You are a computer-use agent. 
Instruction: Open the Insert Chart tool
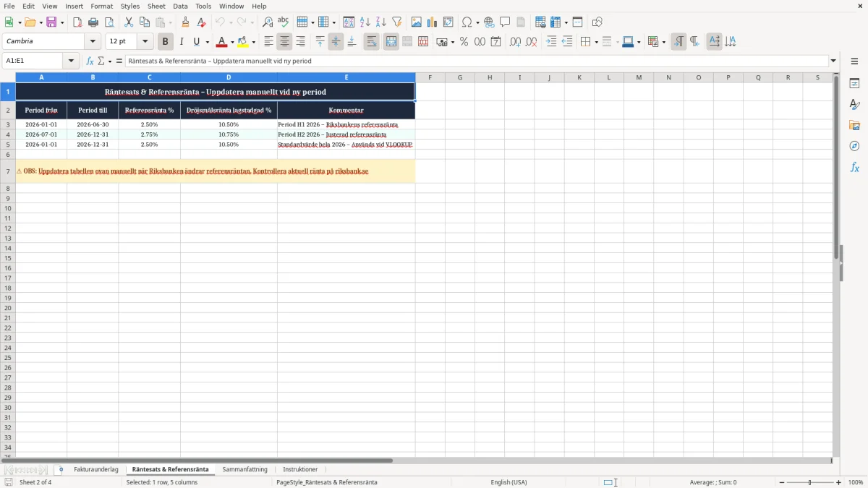[432, 22]
